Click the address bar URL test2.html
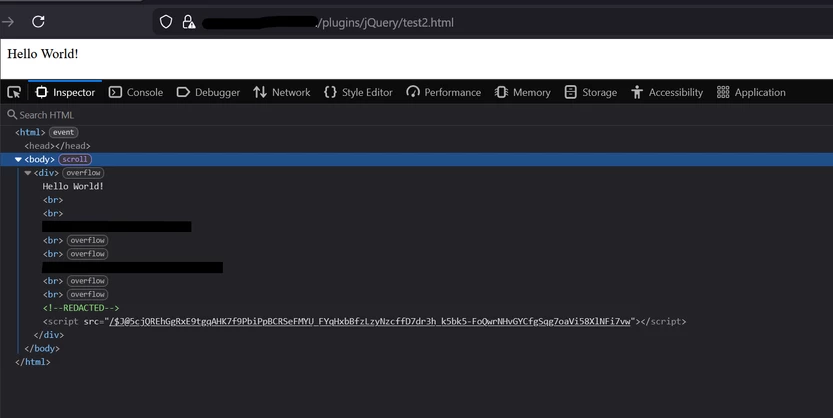 coord(385,22)
